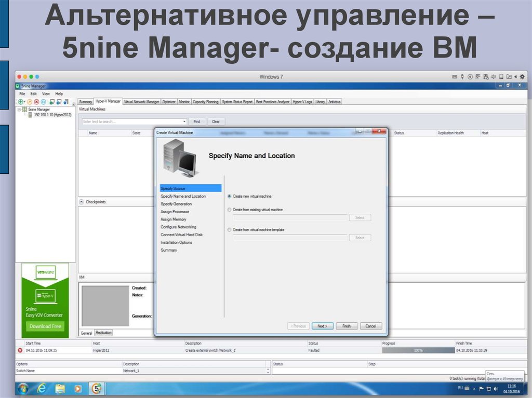Click the tray Action Center flag icon
Viewport: 532px width, 398px height.
tap(481, 389)
